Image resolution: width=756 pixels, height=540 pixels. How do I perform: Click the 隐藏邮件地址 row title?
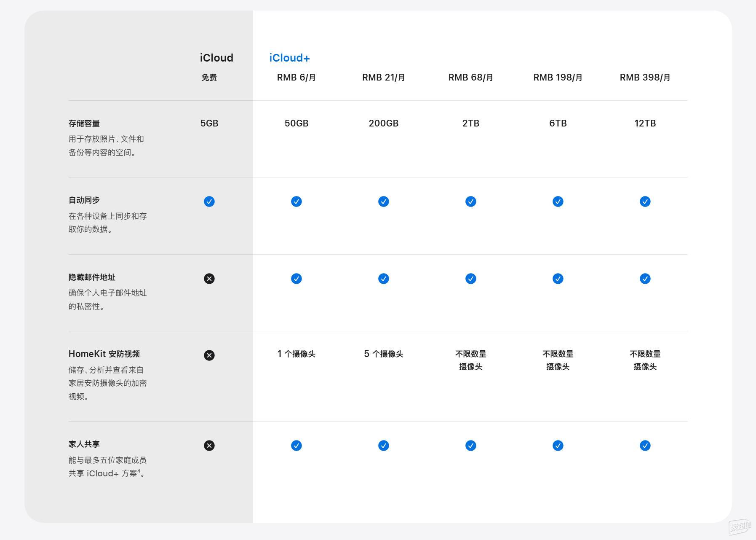click(x=92, y=277)
